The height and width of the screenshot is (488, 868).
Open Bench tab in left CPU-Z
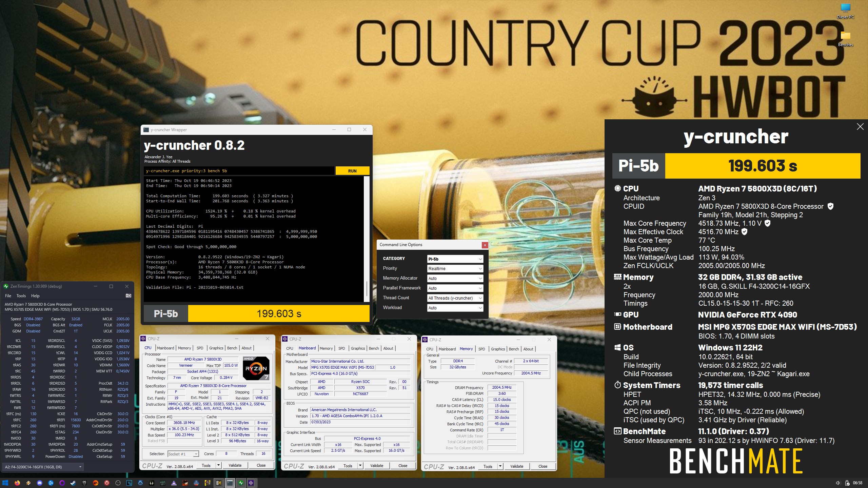pos(232,348)
